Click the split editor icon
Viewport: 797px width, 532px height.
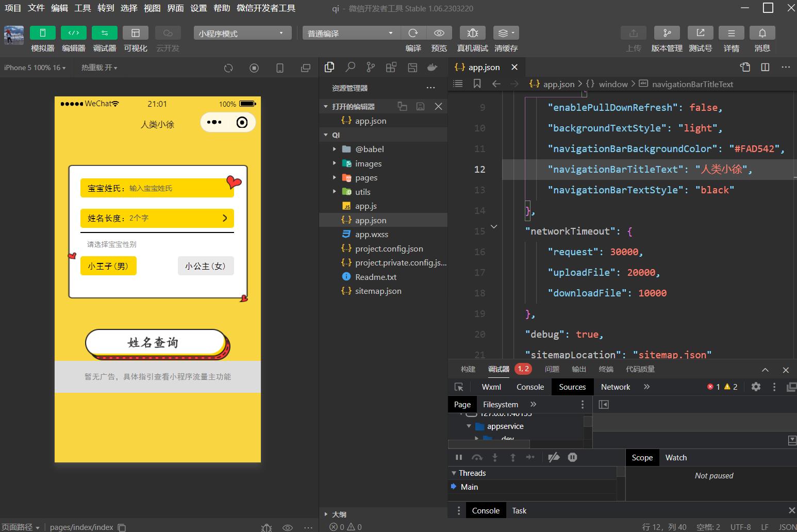[x=766, y=67]
